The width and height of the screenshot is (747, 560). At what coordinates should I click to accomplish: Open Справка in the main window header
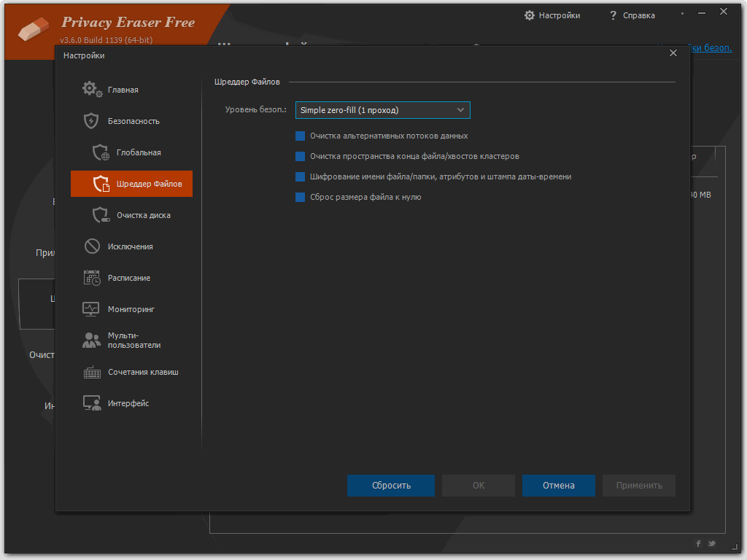pos(632,15)
